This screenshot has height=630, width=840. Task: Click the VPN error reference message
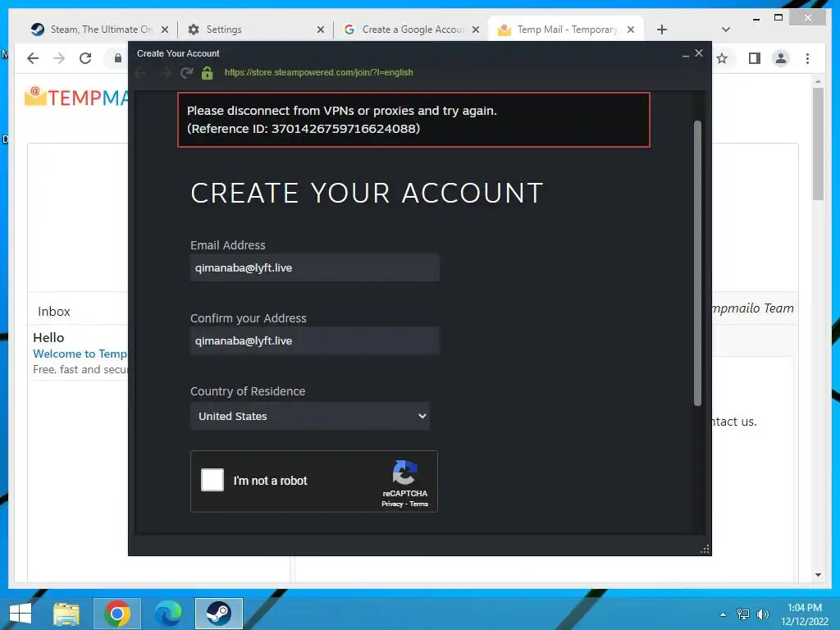coord(413,120)
